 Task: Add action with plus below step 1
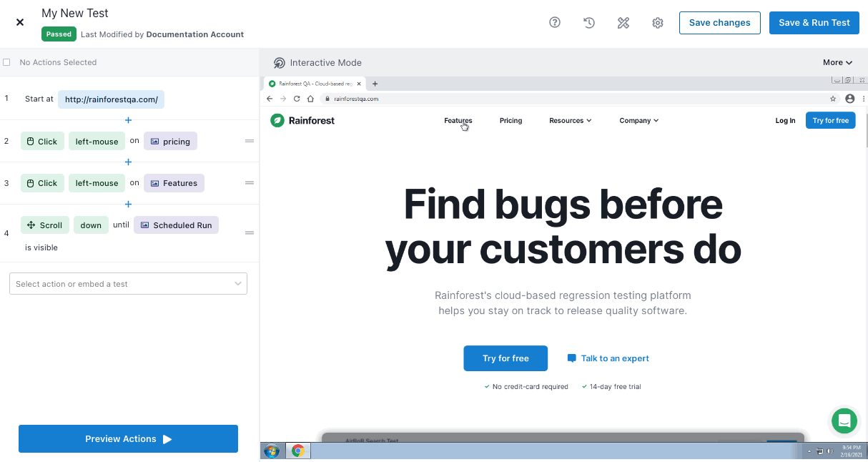click(x=129, y=120)
